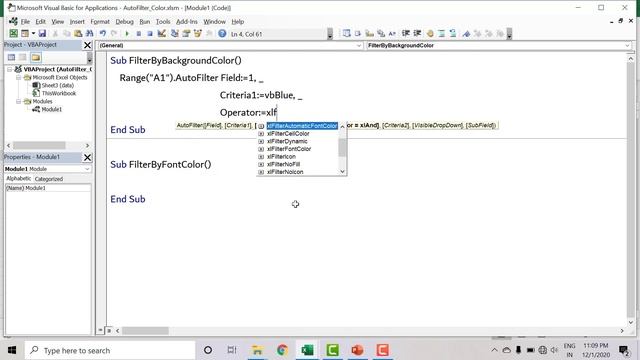Screen dimensions: 640x360
Task: Open File Explorer from the taskbar
Action: (257, 350)
